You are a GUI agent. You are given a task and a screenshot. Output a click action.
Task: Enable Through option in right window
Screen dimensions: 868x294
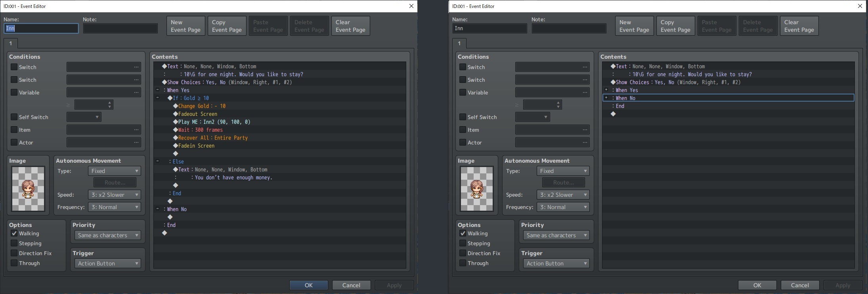463,263
